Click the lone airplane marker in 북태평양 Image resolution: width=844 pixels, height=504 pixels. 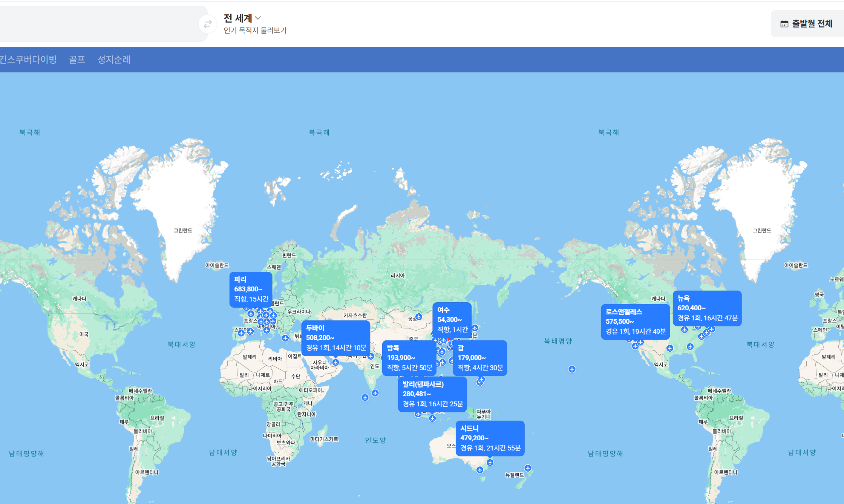coord(572,369)
